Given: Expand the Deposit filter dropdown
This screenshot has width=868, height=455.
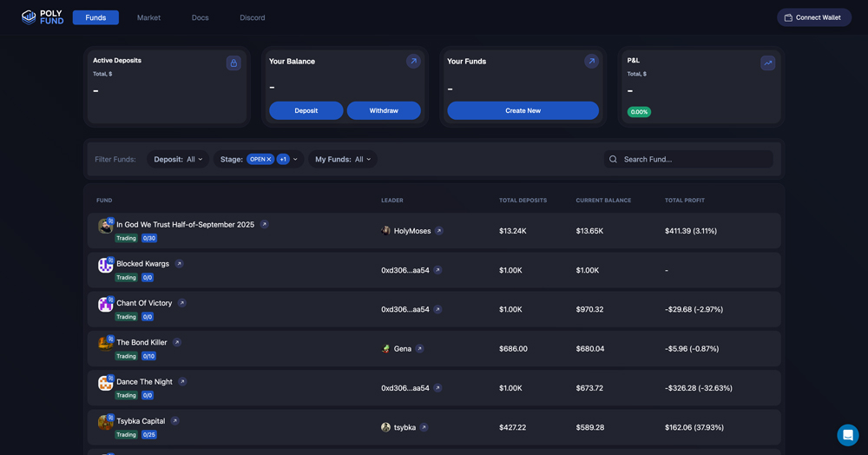Looking at the screenshot, I should click(x=178, y=160).
